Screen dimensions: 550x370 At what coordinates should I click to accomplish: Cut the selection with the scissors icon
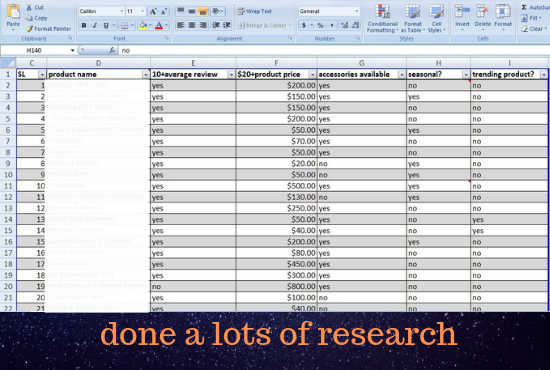click(x=29, y=7)
